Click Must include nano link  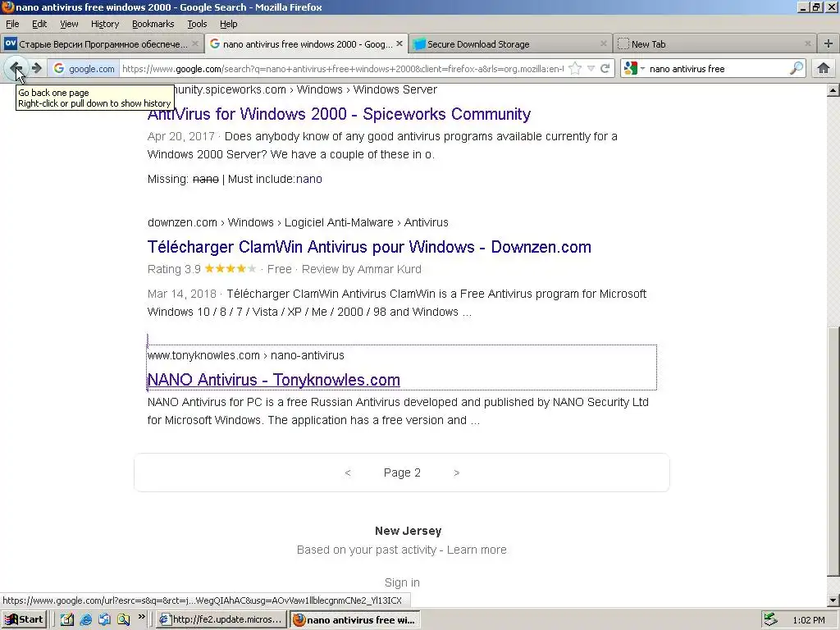pyautogui.click(x=309, y=179)
